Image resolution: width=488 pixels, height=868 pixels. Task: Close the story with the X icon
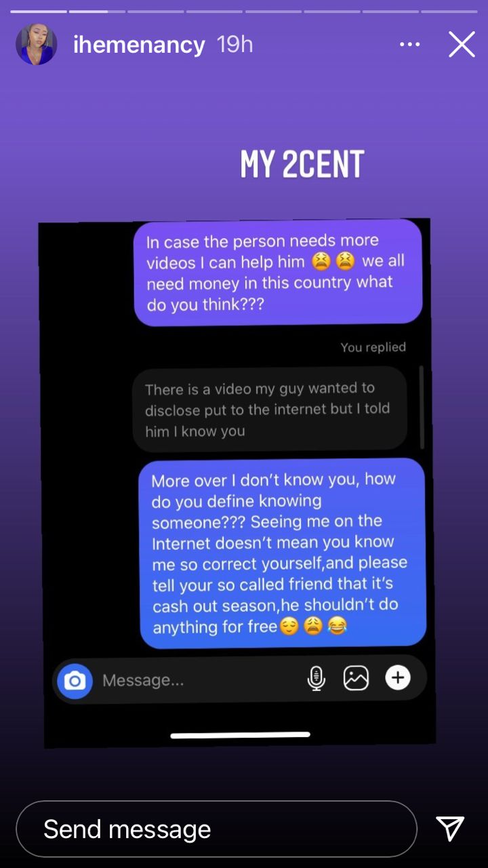(x=462, y=45)
